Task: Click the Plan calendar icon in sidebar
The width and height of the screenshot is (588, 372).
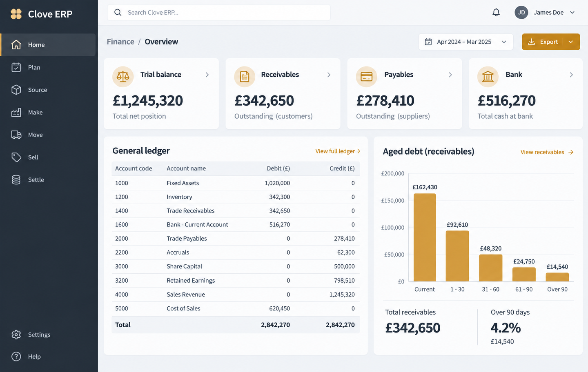Action: click(16, 67)
